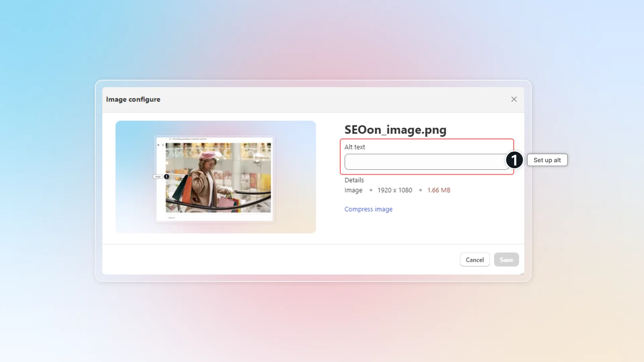This screenshot has height=362, width=644.
Task: Click the Alt text label
Action: pyautogui.click(x=355, y=147)
